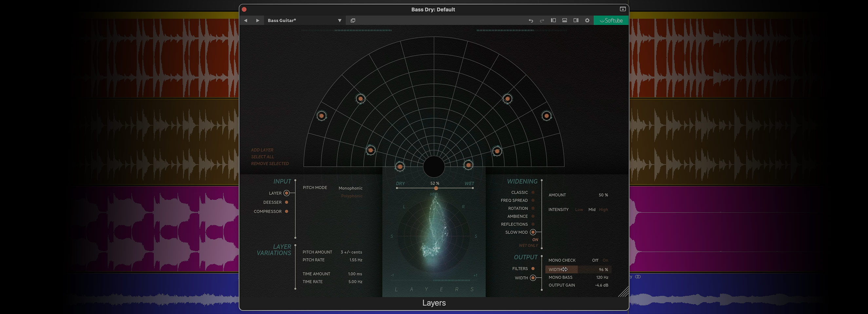Screen dimensions: 868x314
Task: Select the Compressor input section
Action: coord(286,211)
